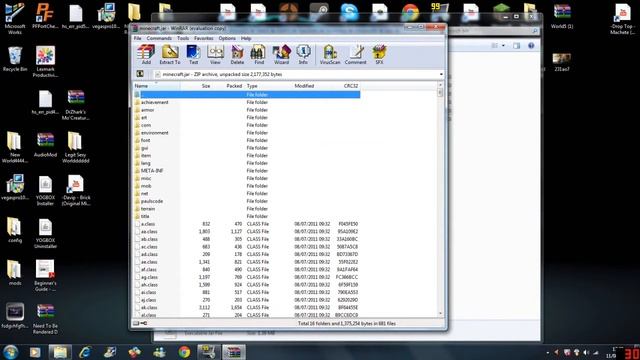Click the Delete toolbar icon
Viewport: 640px width, 360px height.
coord(237,54)
